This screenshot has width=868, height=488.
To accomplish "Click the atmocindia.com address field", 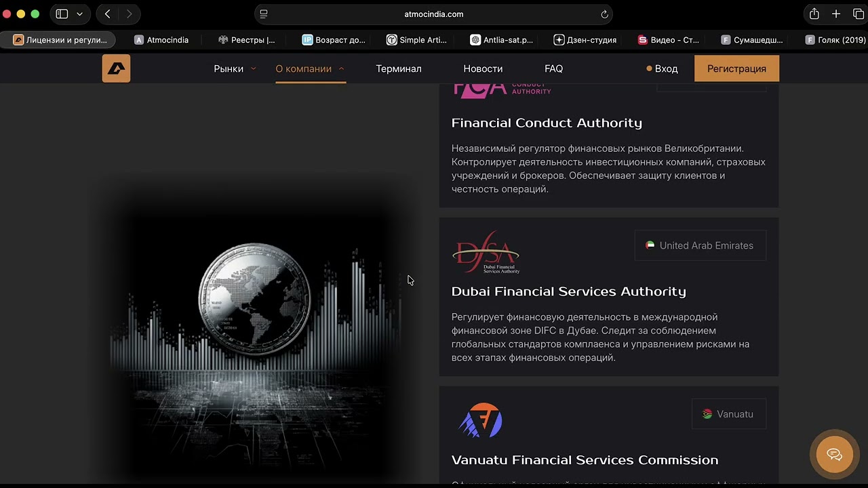I will [434, 14].
